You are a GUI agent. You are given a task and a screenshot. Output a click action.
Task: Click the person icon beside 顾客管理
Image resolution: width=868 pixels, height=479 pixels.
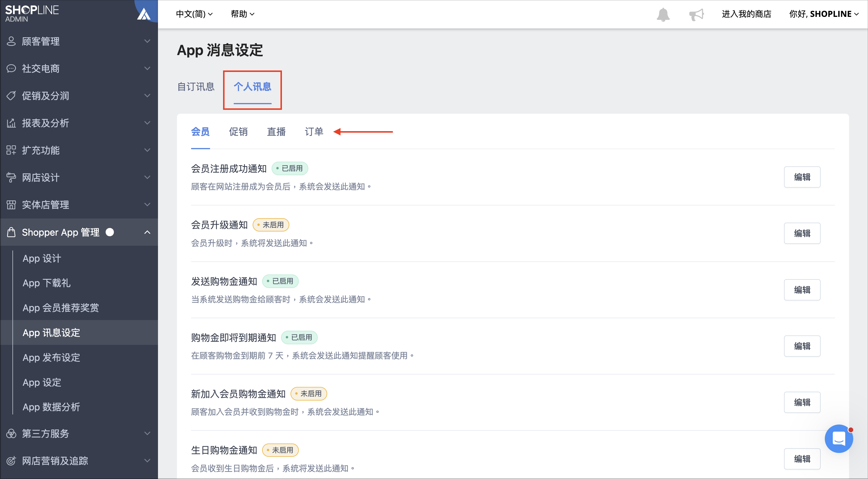(11, 41)
